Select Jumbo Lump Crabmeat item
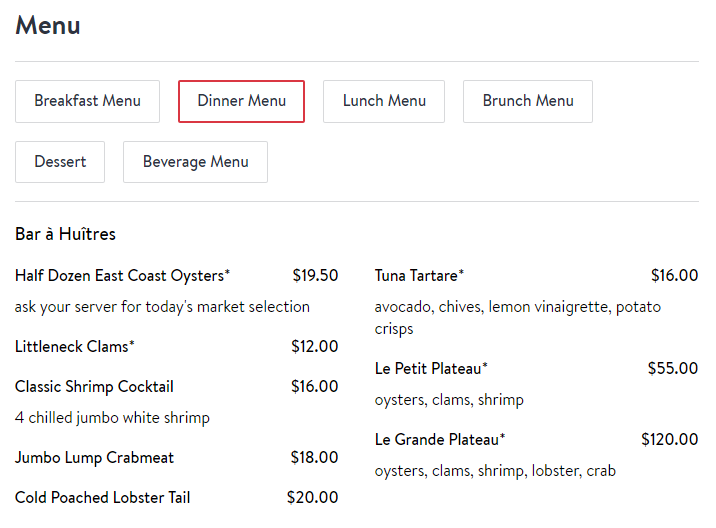The image size is (716, 528). click(94, 458)
